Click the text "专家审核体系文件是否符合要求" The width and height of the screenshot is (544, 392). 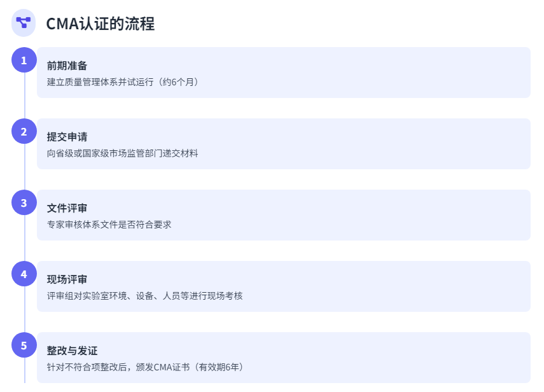(109, 225)
